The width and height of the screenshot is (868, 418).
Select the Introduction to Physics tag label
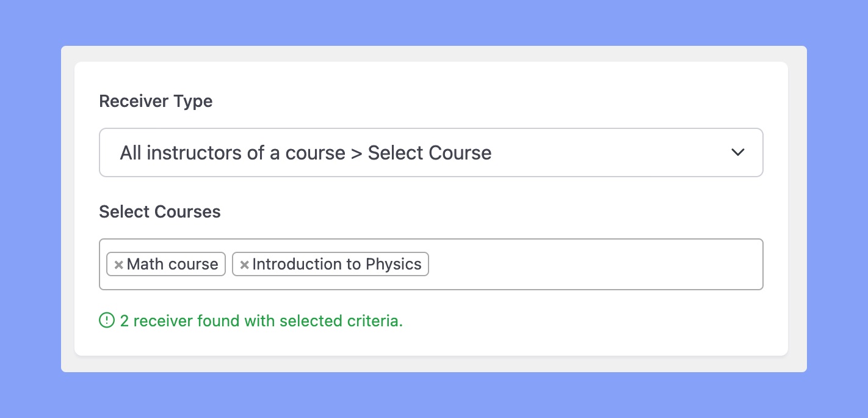pyautogui.click(x=337, y=264)
